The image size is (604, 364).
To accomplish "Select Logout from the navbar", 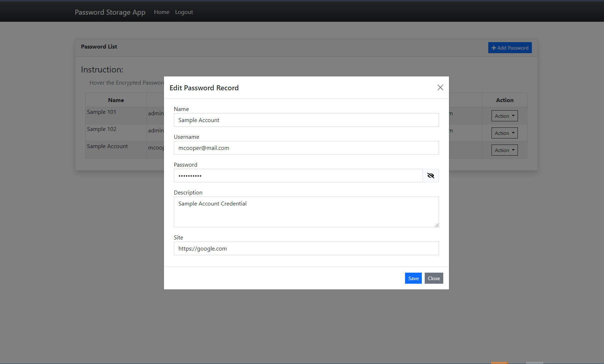I will pos(184,12).
